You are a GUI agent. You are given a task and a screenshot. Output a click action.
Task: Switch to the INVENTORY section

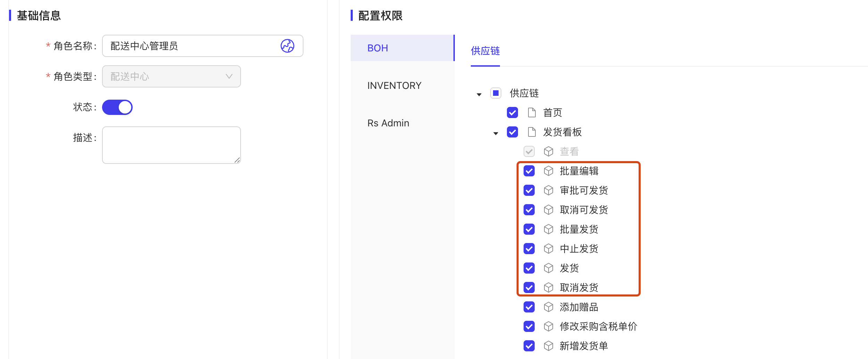394,85
